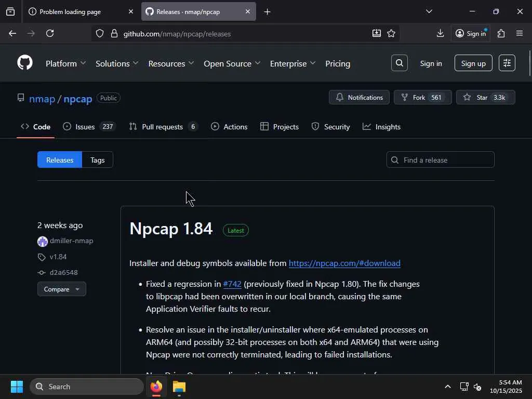The height and width of the screenshot is (399, 532).
Task: Expand the Enterprise menu
Action: [x=293, y=63]
